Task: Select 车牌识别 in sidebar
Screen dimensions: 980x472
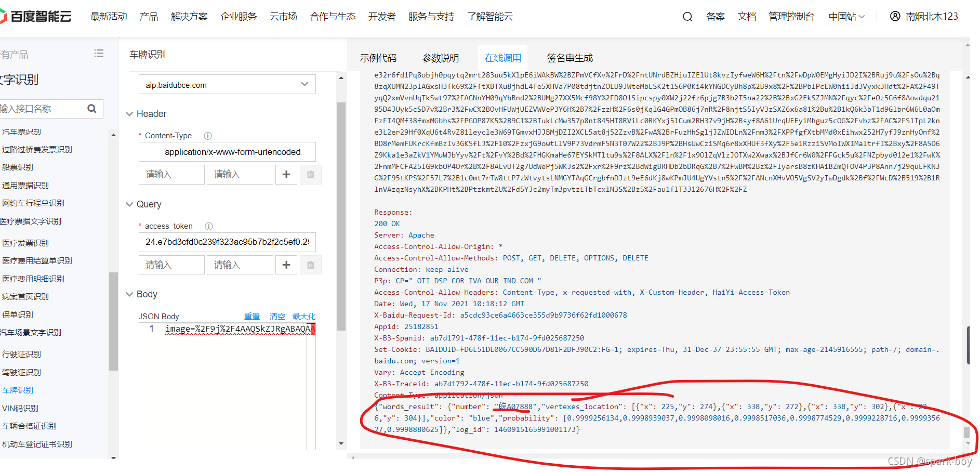Action: (x=17, y=390)
